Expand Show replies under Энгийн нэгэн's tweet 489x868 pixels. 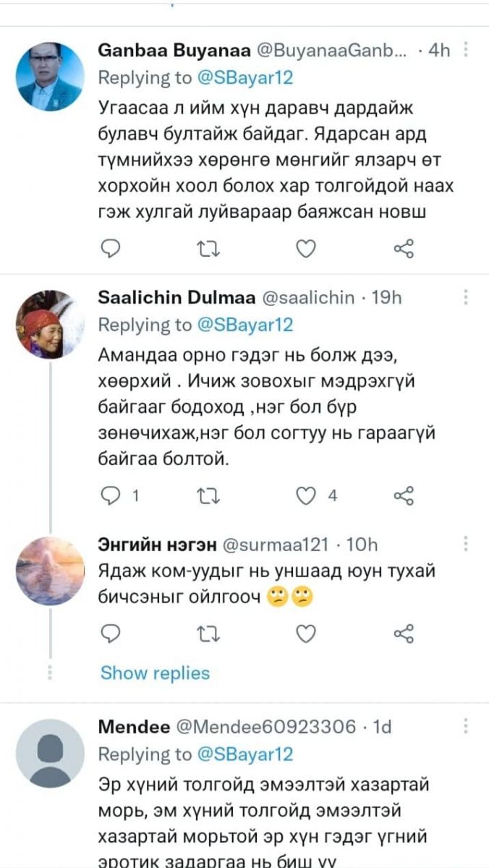tap(155, 673)
